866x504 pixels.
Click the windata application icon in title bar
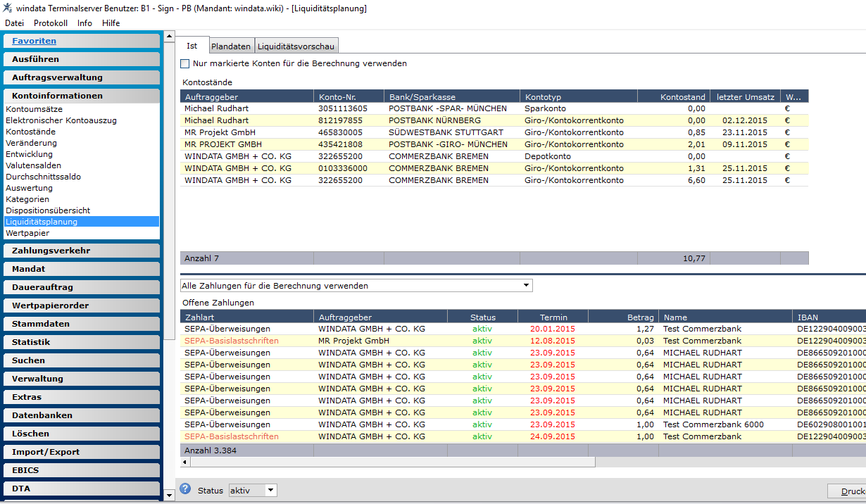tap(7, 8)
